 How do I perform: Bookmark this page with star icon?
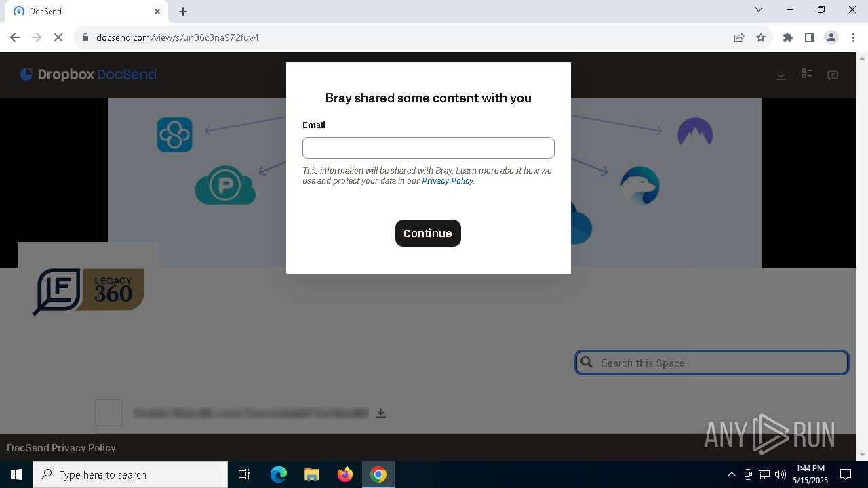(x=761, y=37)
